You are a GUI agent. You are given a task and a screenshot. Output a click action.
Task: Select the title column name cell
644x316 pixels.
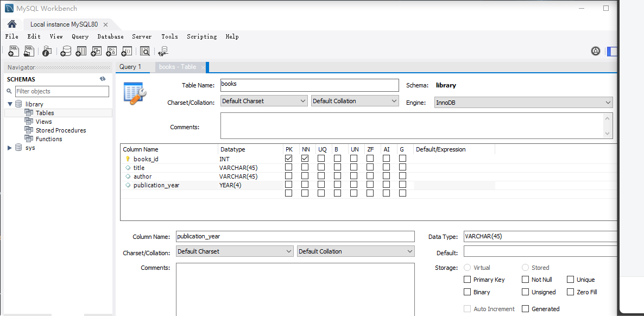(139, 168)
